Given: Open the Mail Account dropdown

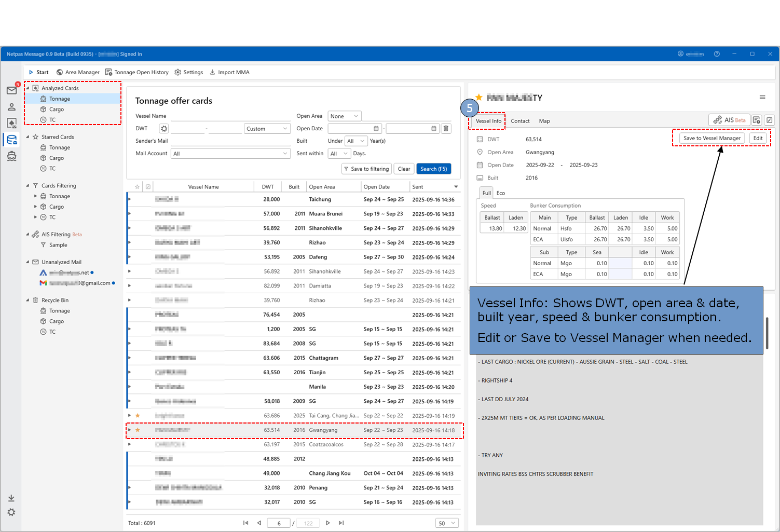Looking at the screenshot, I should 230,154.
